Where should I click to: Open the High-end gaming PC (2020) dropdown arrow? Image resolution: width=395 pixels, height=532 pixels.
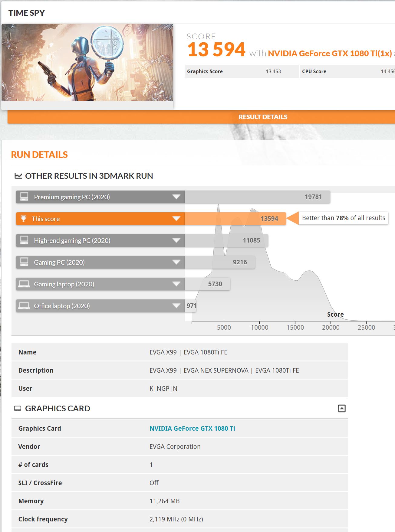pyautogui.click(x=176, y=240)
